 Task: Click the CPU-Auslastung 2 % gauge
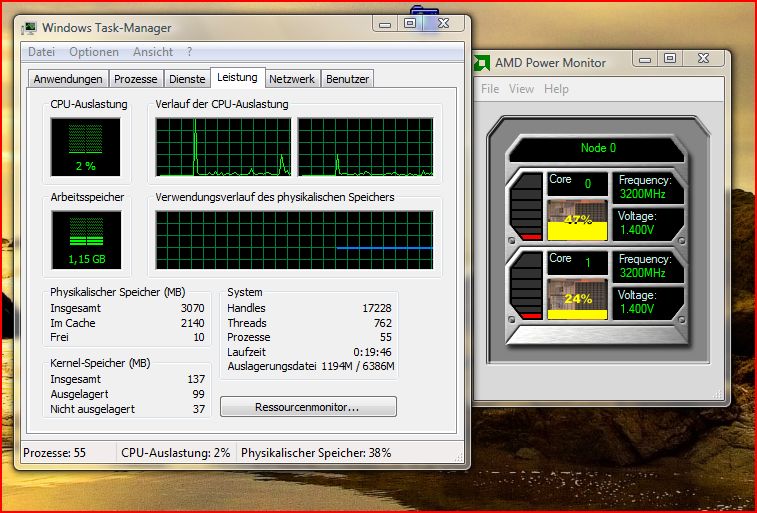(x=85, y=147)
